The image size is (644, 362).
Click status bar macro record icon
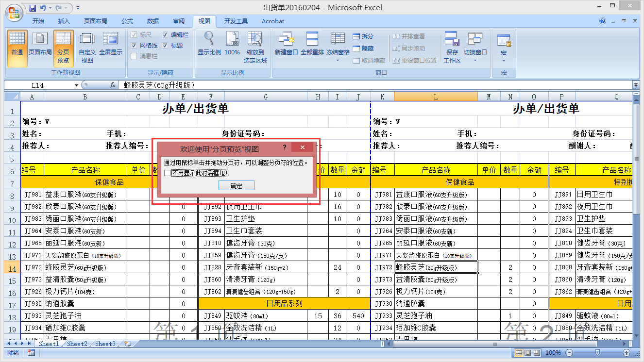31,353
